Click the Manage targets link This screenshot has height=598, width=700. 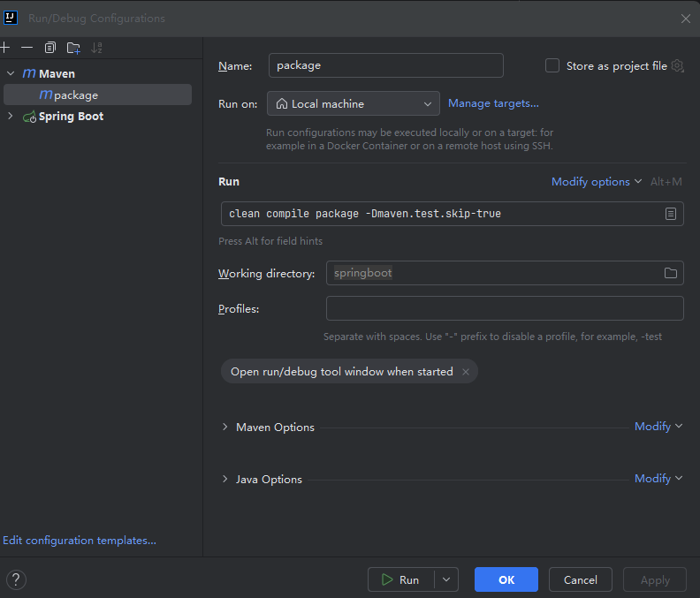(493, 103)
